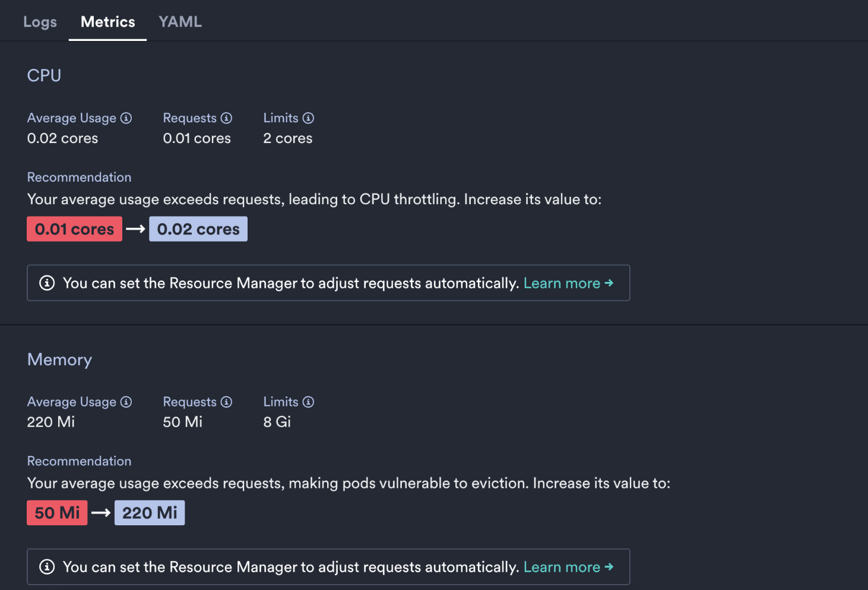Click the info icon beside Memory Average Usage
868x590 pixels.
pyautogui.click(x=126, y=401)
